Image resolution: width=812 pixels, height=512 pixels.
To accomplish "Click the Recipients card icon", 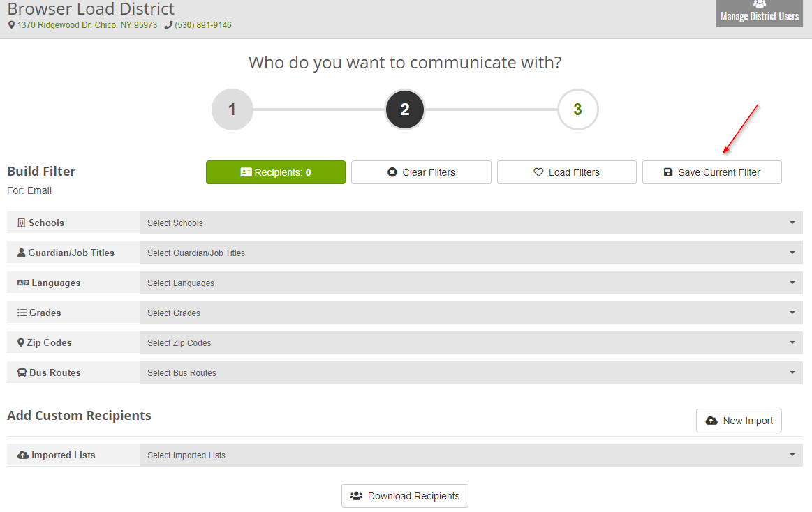I will [x=246, y=172].
